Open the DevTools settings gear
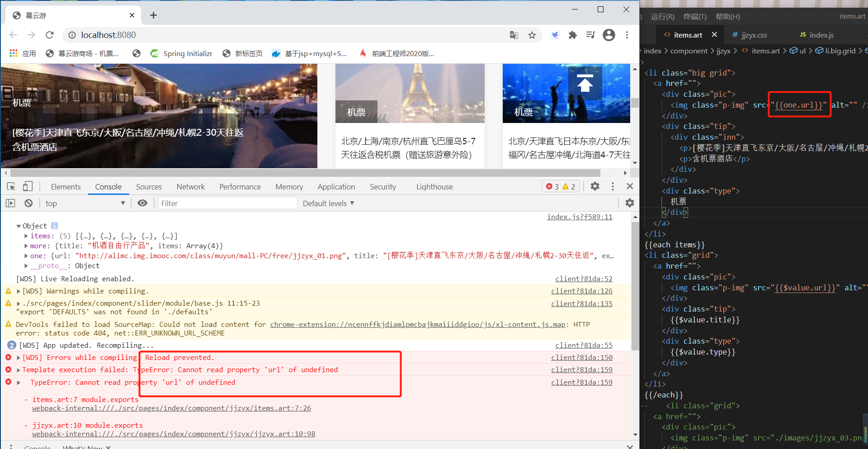Screen dimensions: 868x449 (594, 186)
